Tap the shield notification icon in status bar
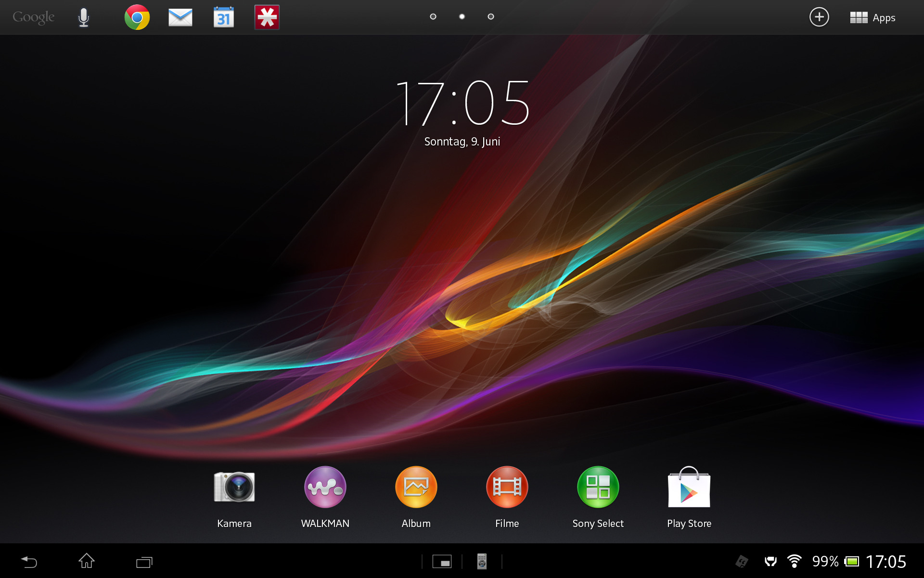This screenshot has height=578, width=924. click(770, 562)
